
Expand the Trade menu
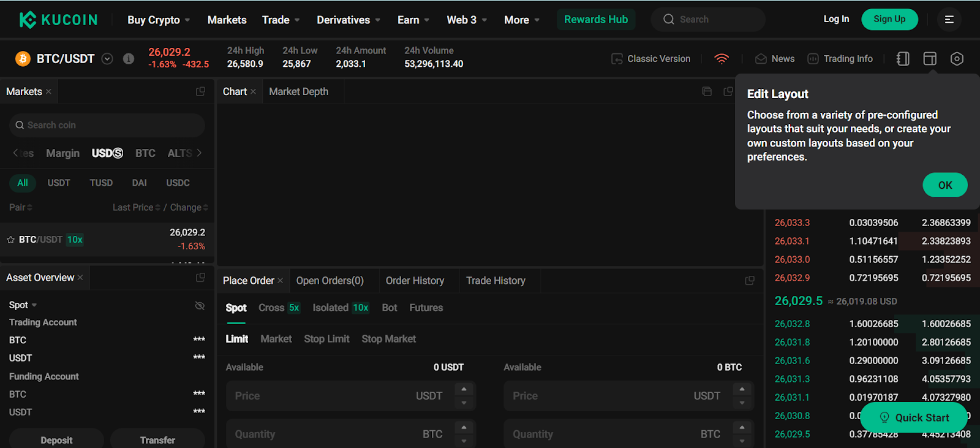point(281,20)
